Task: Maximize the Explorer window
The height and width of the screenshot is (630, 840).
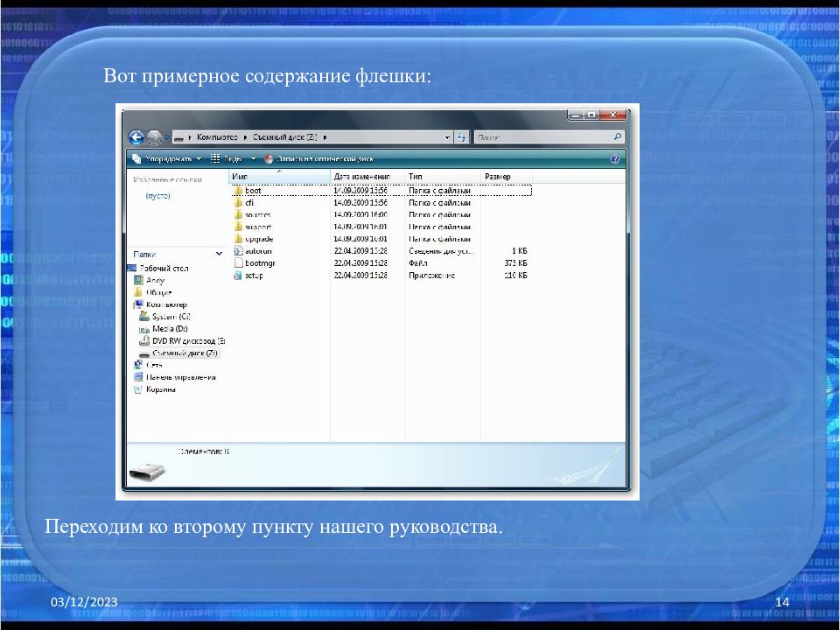Action: pyautogui.click(x=591, y=115)
